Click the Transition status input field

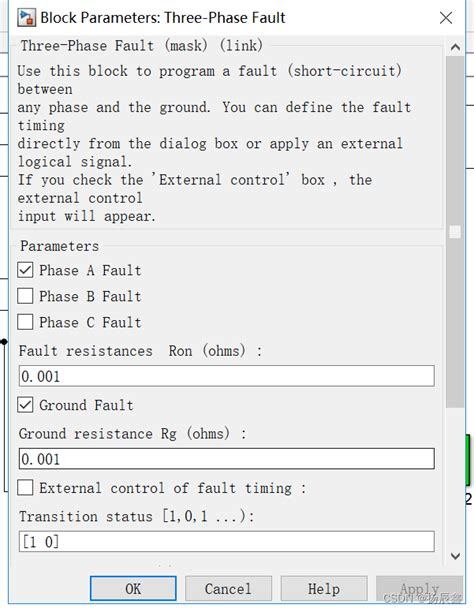(226, 541)
